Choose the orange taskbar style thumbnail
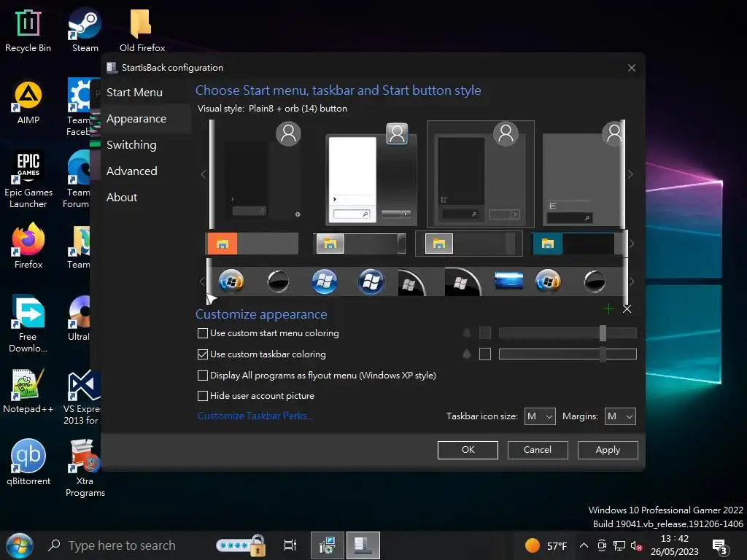 (253, 244)
